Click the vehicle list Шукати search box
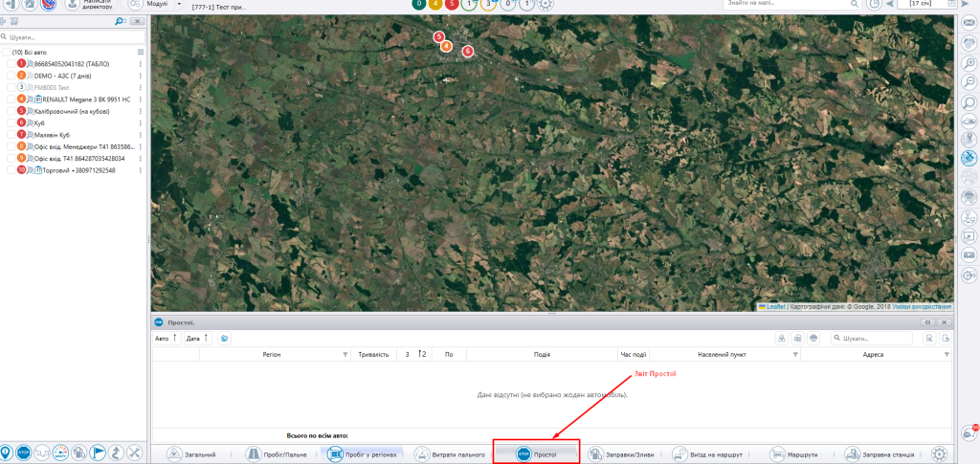 [x=73, y=37]
